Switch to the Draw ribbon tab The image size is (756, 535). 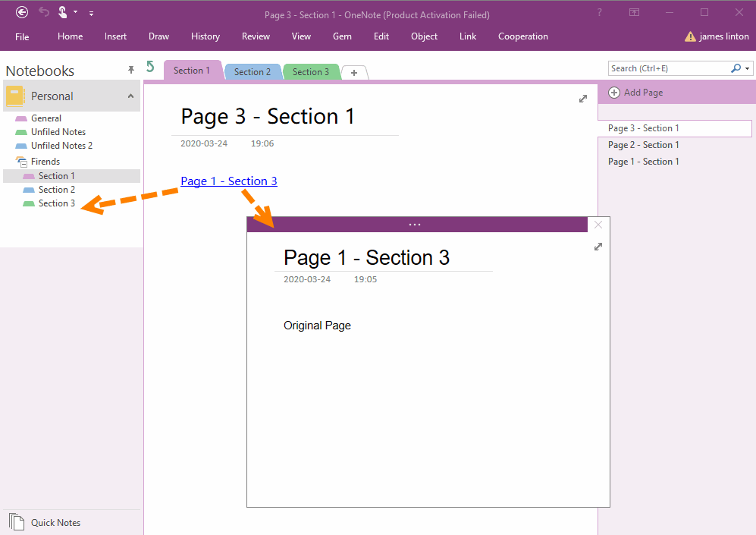(x=158, y=36)
